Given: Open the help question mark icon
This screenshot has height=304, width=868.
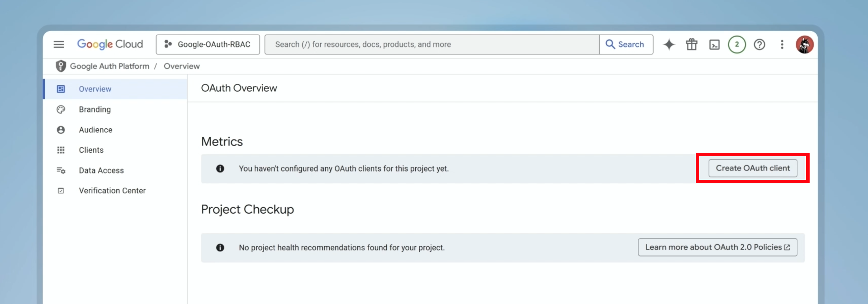Looking at the screenshot, I should click(x=759, y=44).
